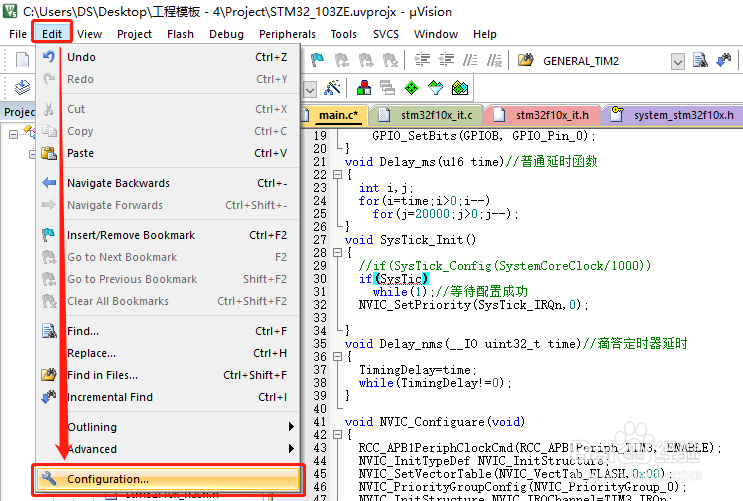
Task: Click inside the GENERAL_TIM2 search field
Action: tap(605, 61)
